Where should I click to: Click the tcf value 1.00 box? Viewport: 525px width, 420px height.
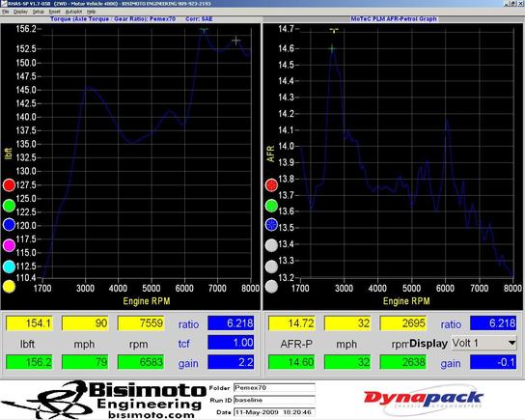coord(231,343)
